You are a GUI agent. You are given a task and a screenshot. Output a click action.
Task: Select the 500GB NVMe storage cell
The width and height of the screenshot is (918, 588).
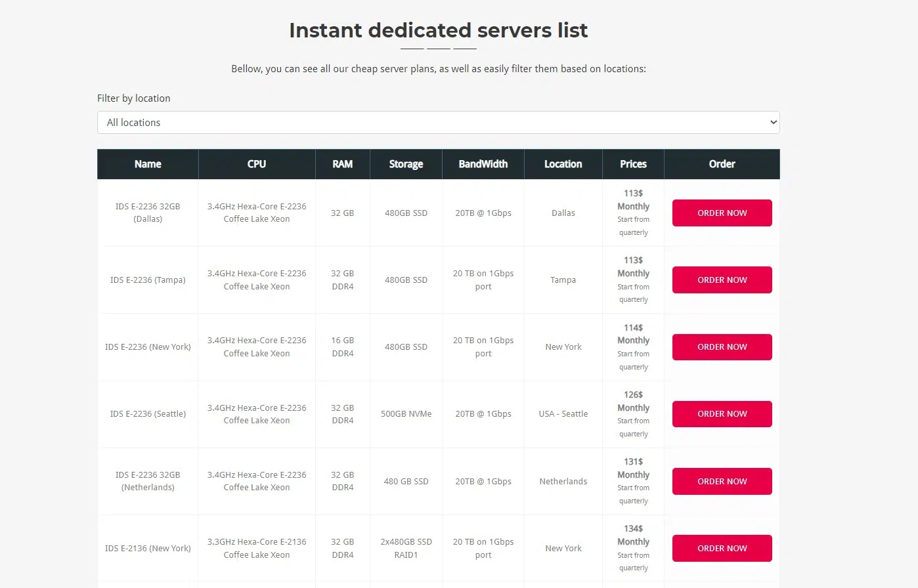click(x=406, y=414)
